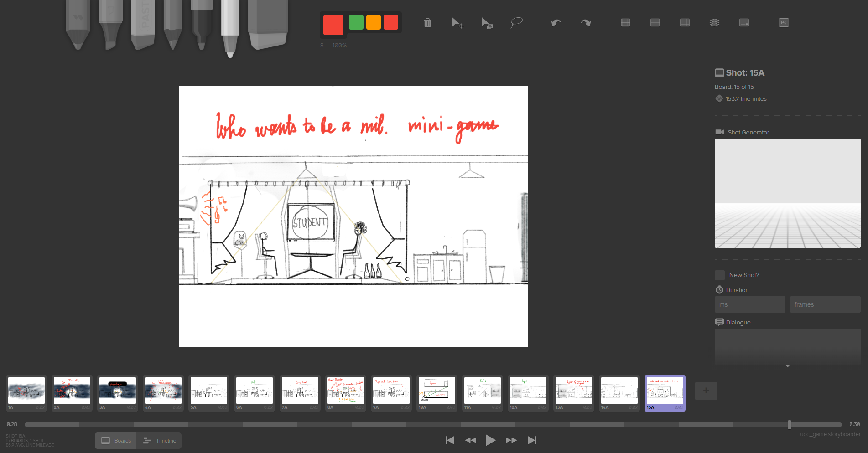Add a new board with plus button
The width and height of the screenshot is (868, 453).
point(706,391)
